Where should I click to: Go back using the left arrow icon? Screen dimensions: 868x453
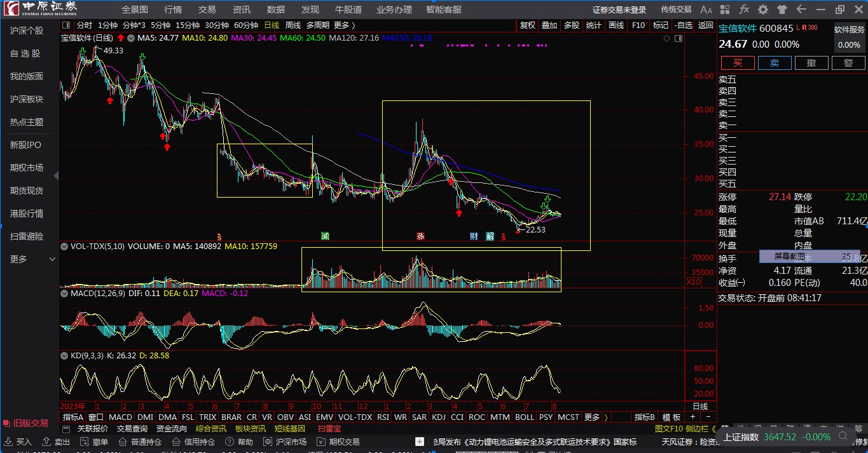[801, 10]
